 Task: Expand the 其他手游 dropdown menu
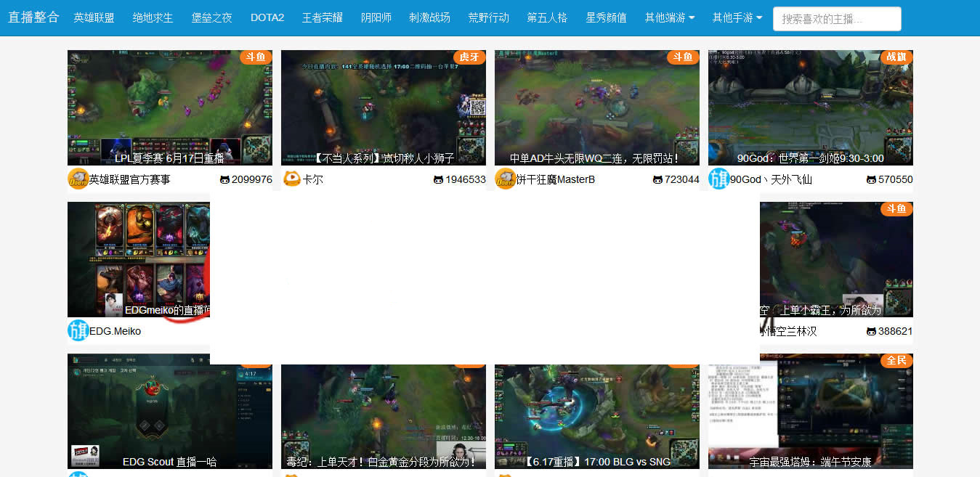(737, 18)
